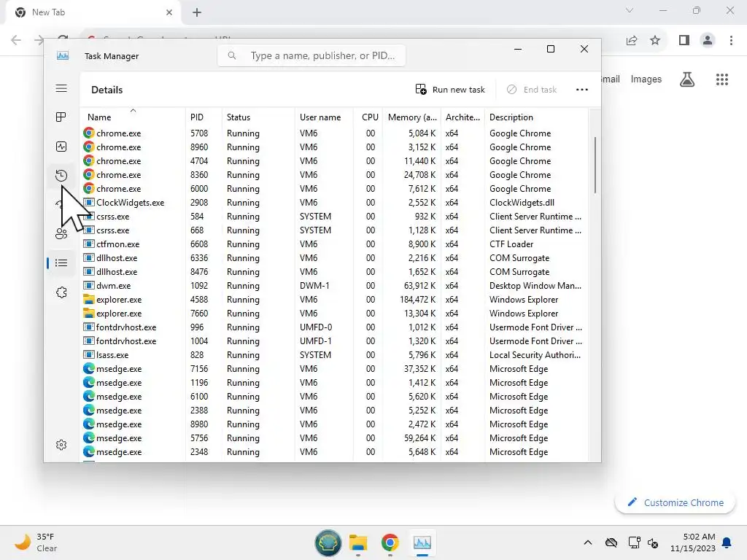Open Search Labs flask icon
Viewport: 747px width, 560px height.
[x=687, y=79]
